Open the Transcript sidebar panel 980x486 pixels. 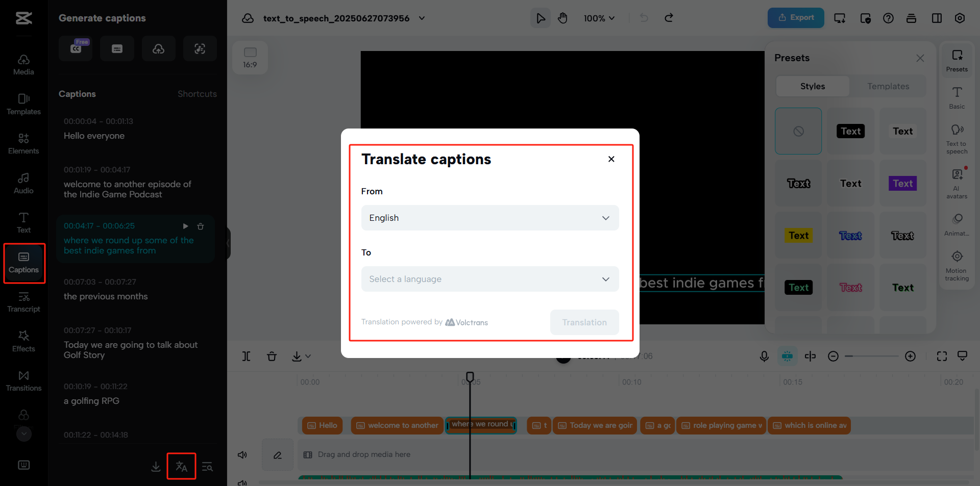24,302
